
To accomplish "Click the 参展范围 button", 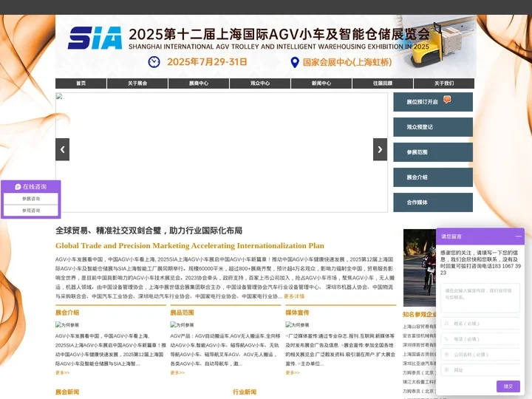I will tap(433, 152).
